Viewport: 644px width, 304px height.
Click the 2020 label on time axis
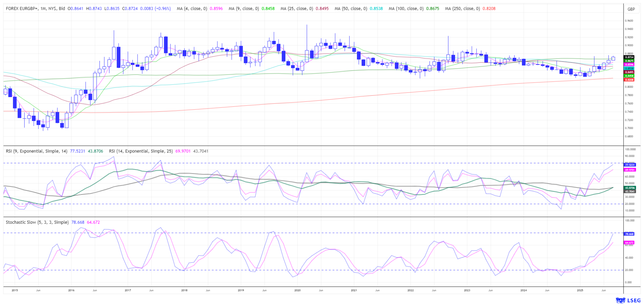pyautogui.click(x=297, y=290)
